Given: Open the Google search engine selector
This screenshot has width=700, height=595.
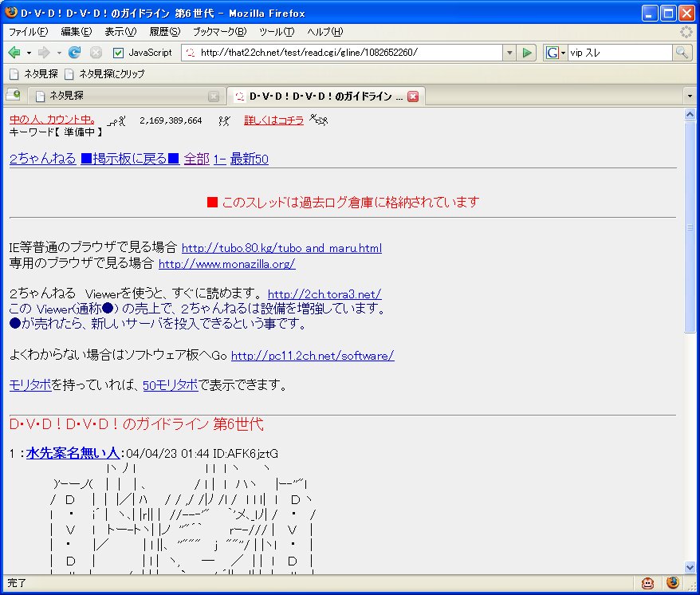Looking at the screenshot, I should click(x=555, y=53).
